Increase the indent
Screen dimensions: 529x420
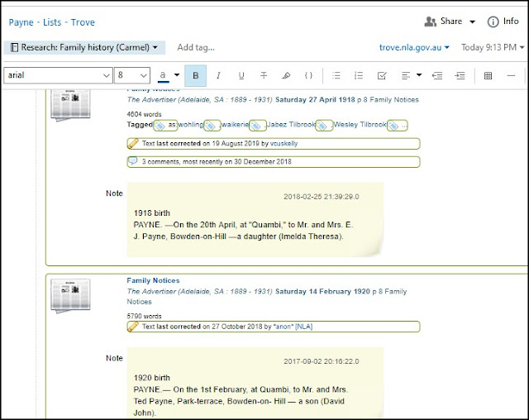click(460, 75)
